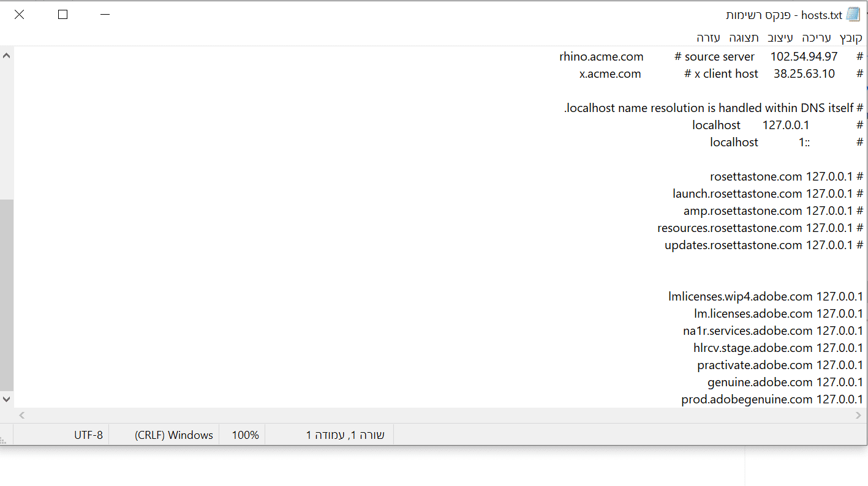The height and width of the screenshot is (486, 868).
Task: Open the עזרה (Help) menu
Action: 709,38
